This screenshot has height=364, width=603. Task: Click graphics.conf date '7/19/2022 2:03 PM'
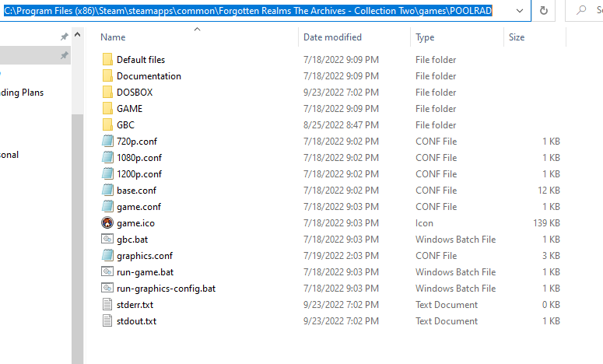click(341, 256)
